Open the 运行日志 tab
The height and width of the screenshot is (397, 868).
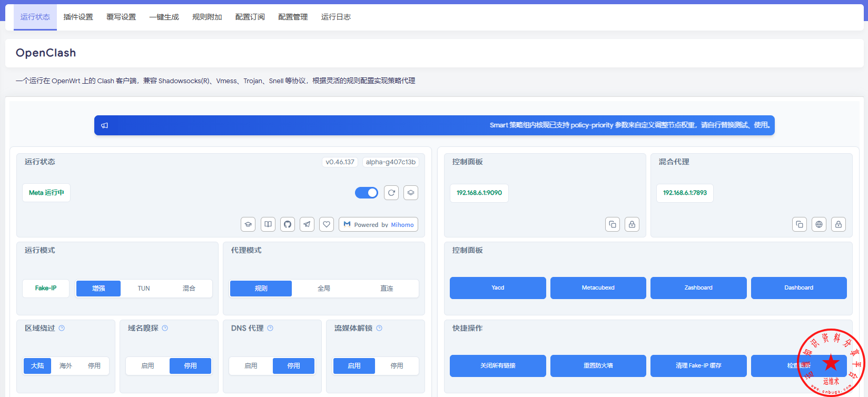336,17
